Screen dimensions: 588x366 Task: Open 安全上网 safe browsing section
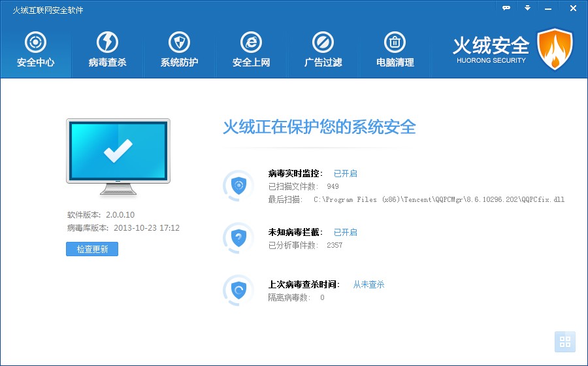point(251,50)
